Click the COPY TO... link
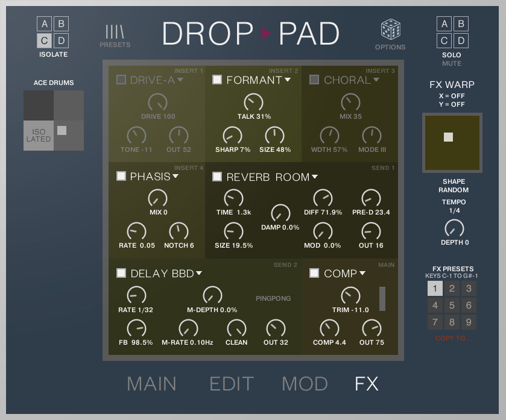This screenshot has width=506, height=420. tap(454, 338)
